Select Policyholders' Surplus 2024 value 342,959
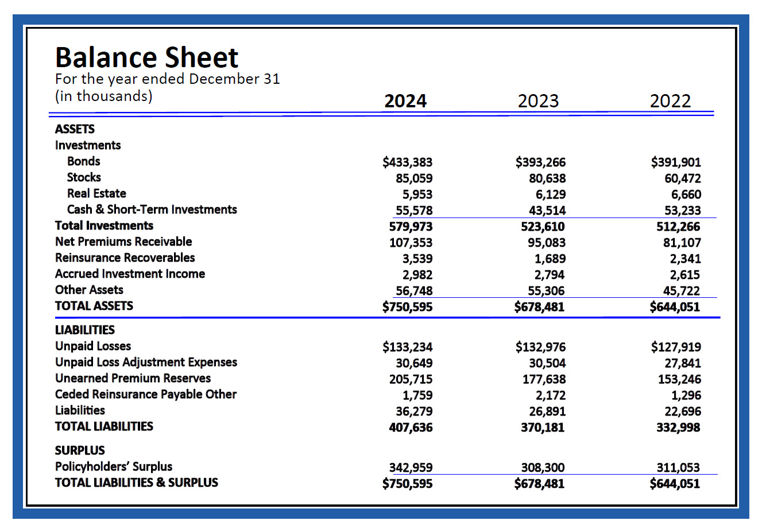Image resolution: width=766 pixels, height=532 pixels. coord(411,468)
